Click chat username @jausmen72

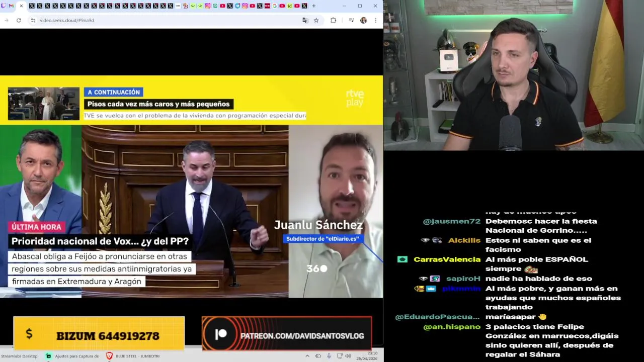(452, 221)
